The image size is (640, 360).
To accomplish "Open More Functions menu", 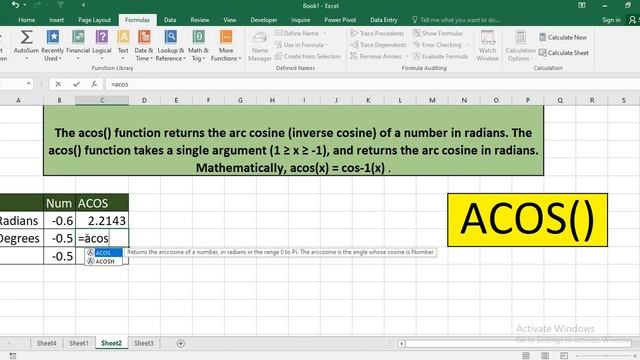I will pos(226,45).
